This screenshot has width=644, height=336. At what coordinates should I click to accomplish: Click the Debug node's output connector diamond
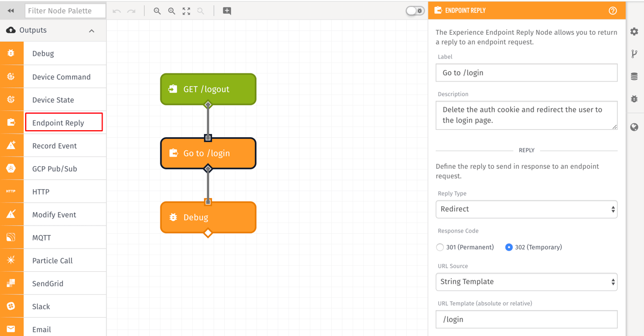click(x=208, y=233)
